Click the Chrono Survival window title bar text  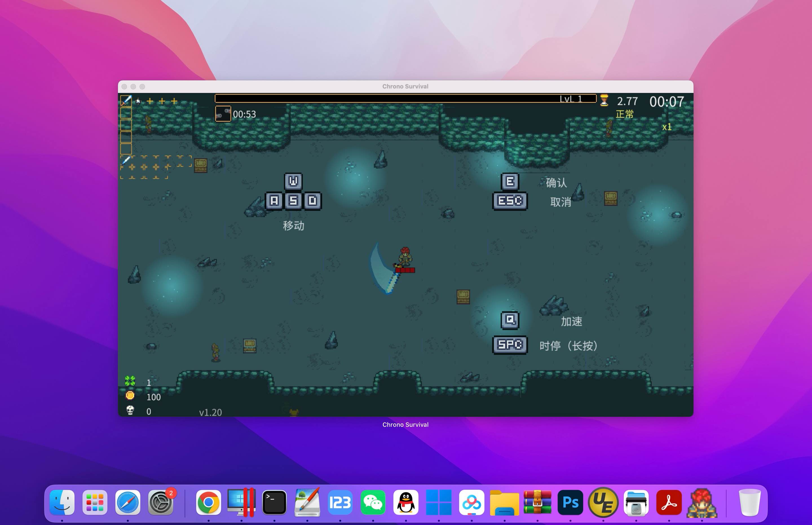405,87
